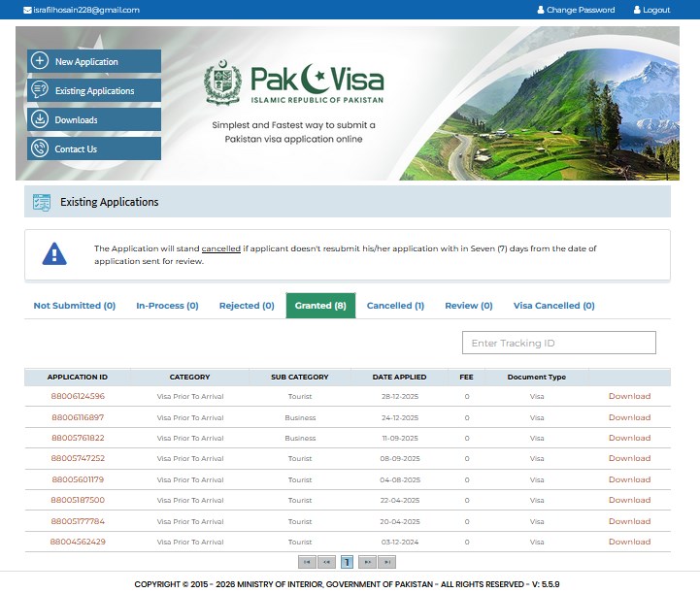Click the Contact Us phone icon
The width and height of the screenshot is (700, 593).
coord(40,148)
